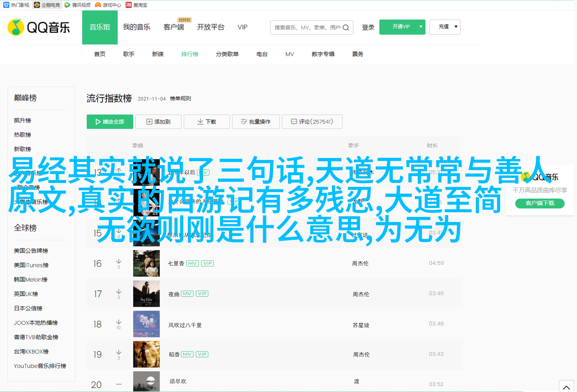Open 开放平台 tab
The width and height of the screenshot is (577, 392).
(x=210, y=27)
